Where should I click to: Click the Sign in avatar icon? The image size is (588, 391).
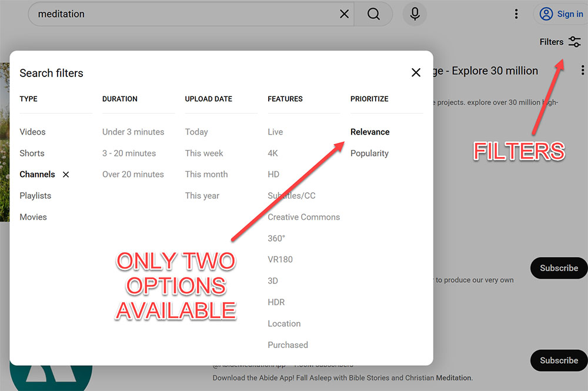547,14
